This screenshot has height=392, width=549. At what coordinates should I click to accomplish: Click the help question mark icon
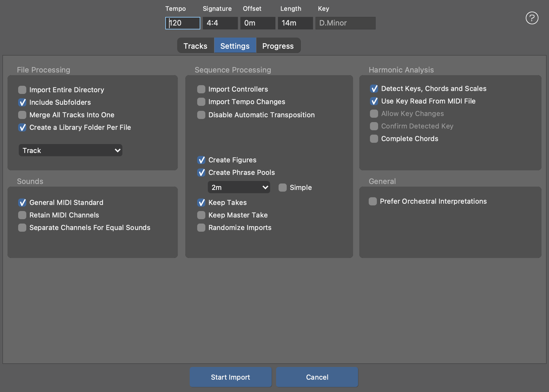[x=532, y=18]
